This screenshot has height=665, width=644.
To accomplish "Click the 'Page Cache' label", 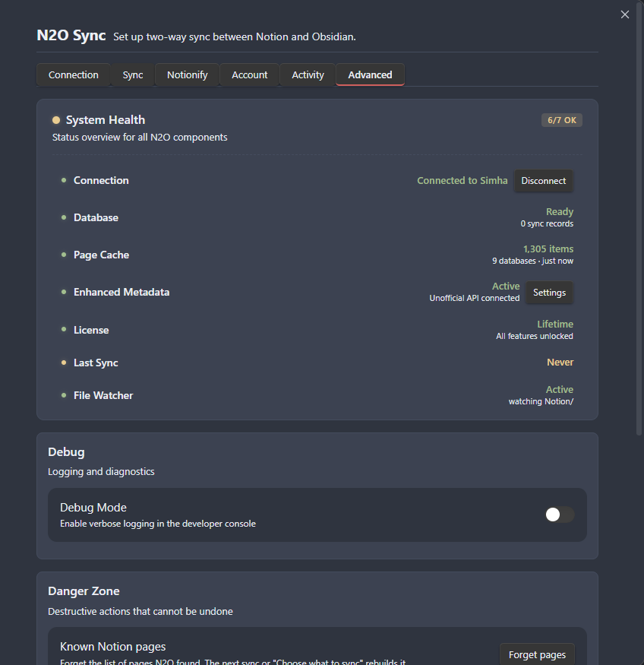I will click(101, 255).
